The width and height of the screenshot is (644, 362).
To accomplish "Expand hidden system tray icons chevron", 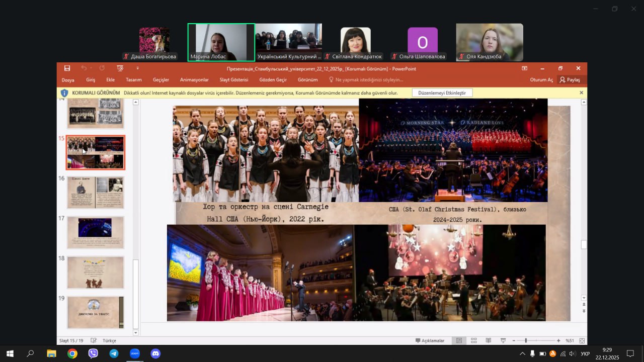I will [522, 354].
